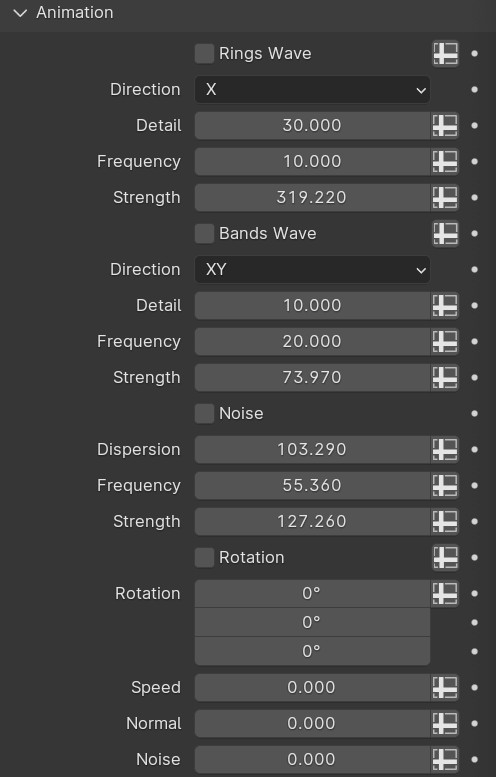Screen dimensions: 496x777
Task: Click the bottom Noise 0.000 field
Action: click(x=312, y=759)
